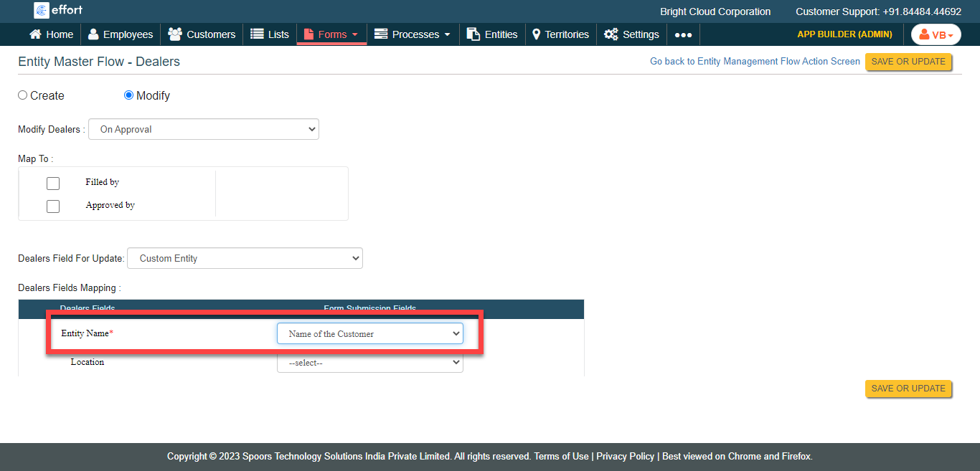Click the effort logo icon
980x471 pixels.
click(x=42, y=11)
